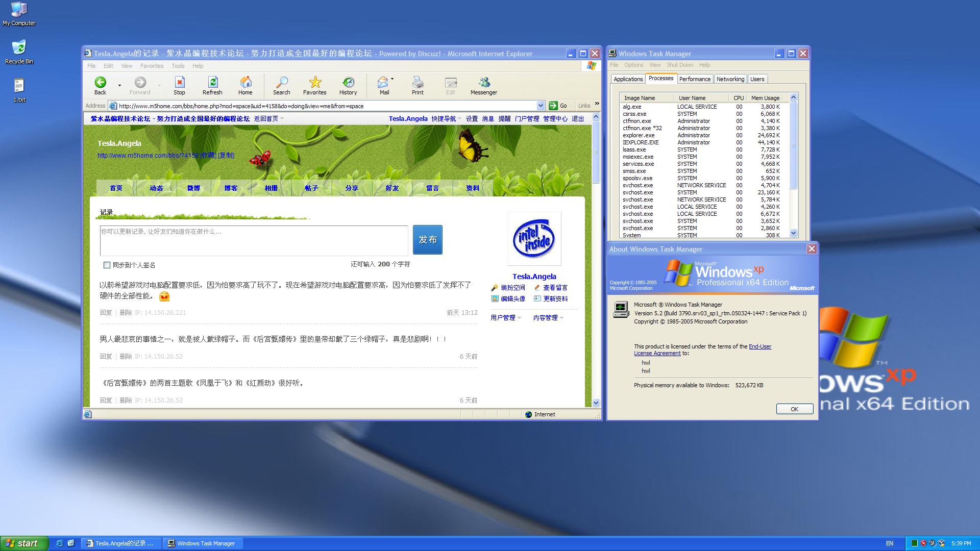The height and width of the screenshot is (551, 980).
Task: Click the Intel Inside avatar image
Action: (534, 239)
